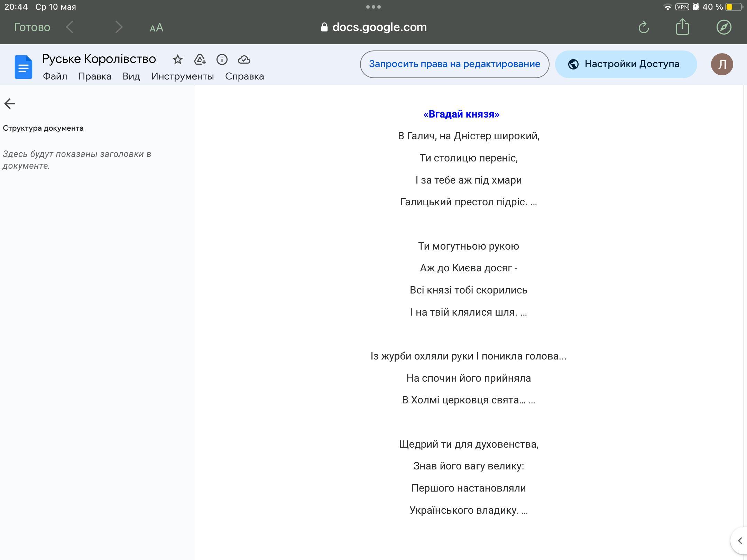Image resolution: width=747 pixels, height=560 pixels.
Task: Go forward with the browser forward arrow
Action: pos(119,27)
